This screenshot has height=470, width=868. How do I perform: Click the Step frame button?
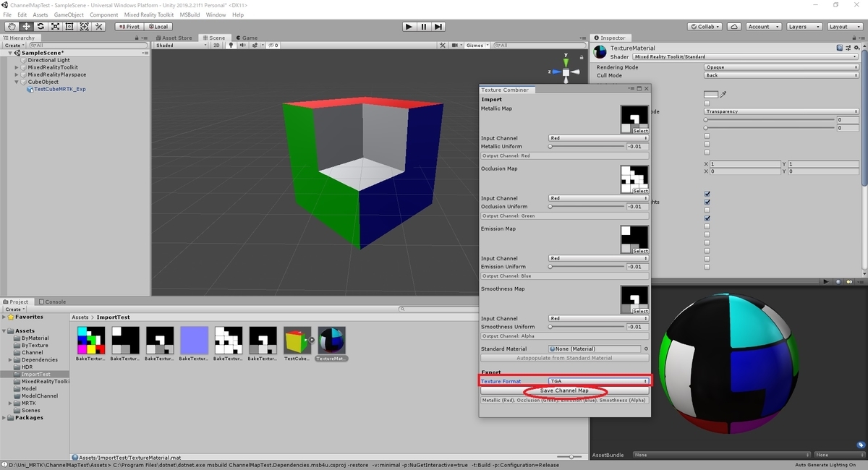point(438,27)
